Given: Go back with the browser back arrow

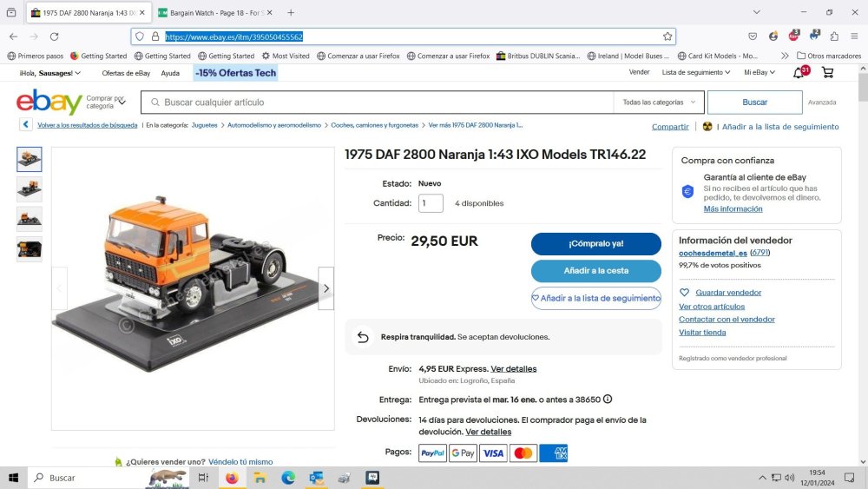Looking at the screenshot, I should click(13, 36).
